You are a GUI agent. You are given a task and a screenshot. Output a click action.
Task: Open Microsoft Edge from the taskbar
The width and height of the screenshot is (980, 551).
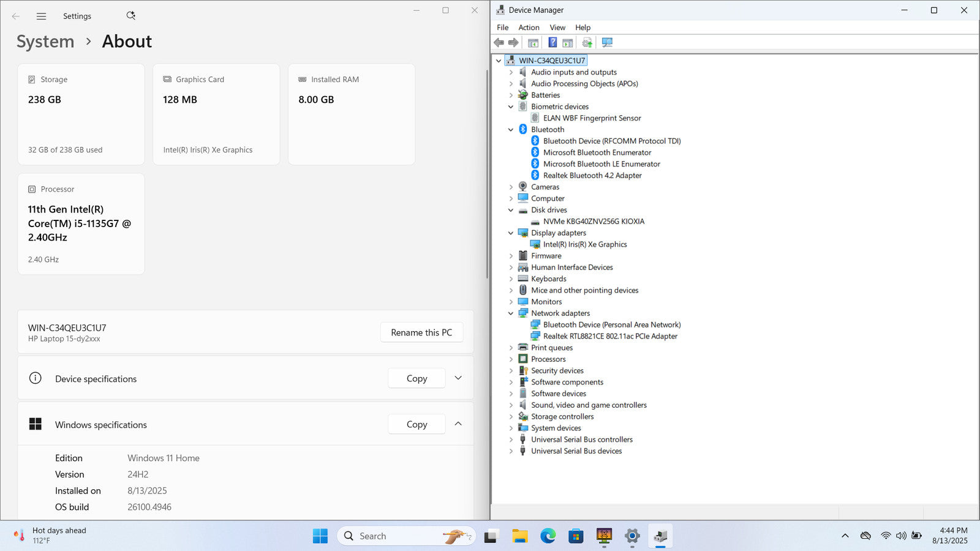(548, 536)
